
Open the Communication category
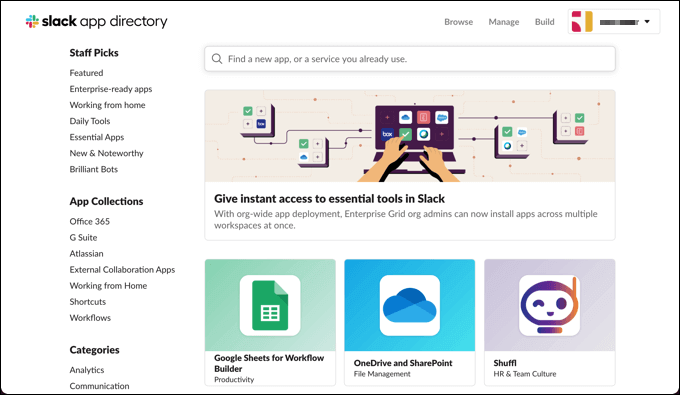pyautogui.click(x=99, y=386)
